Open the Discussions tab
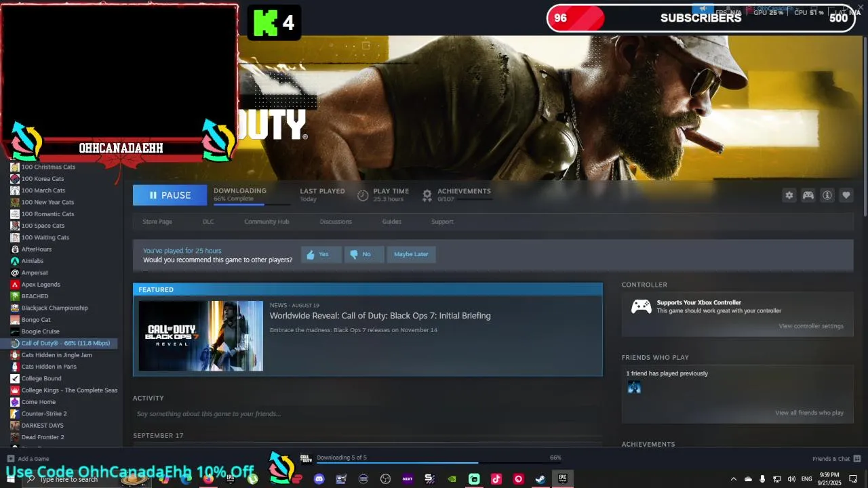This screenshot has height=488, width=868. pos(336,222)
